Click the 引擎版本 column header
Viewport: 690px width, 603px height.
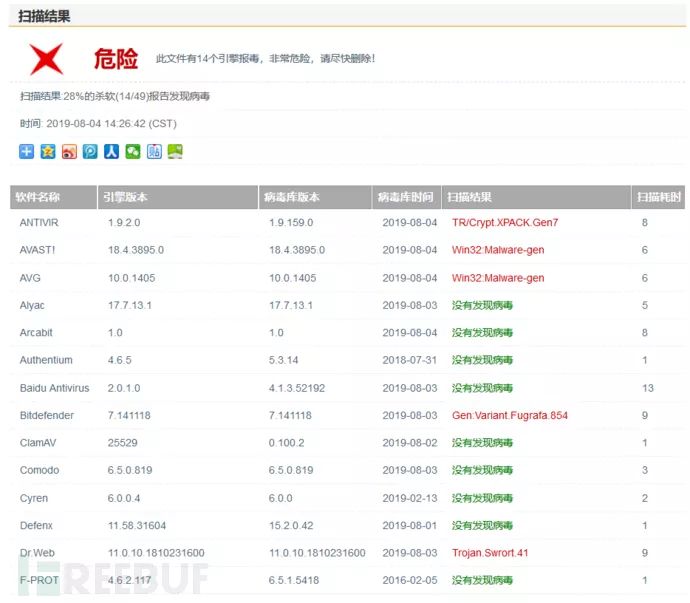[178, 197]
